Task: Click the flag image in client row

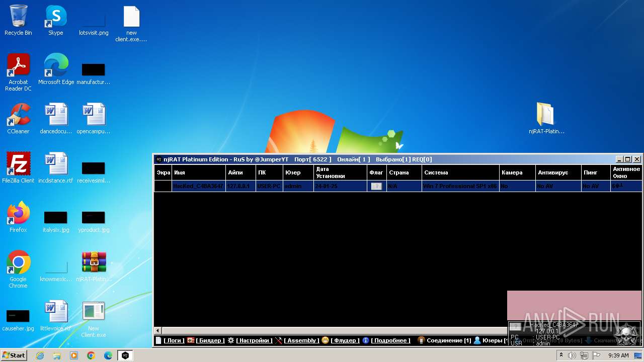Action: (376, 186)
